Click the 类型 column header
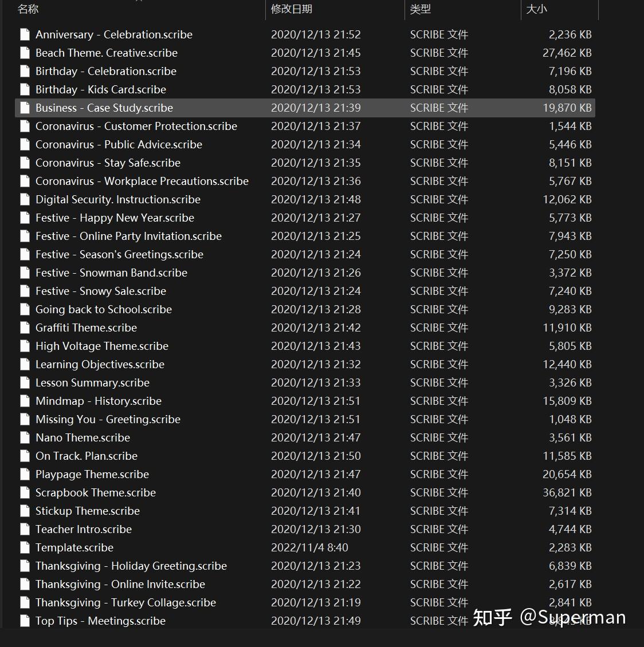The image size is (644, 647). (x=421, y=9)
